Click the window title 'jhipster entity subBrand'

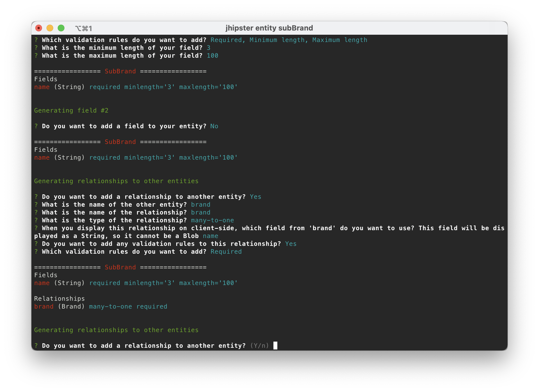point(269,28)
